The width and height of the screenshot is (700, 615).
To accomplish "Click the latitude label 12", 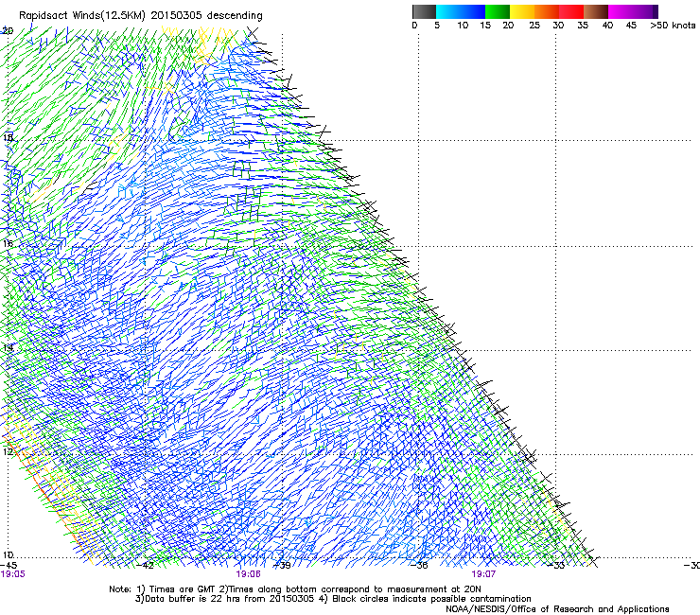I will (8, 452).
